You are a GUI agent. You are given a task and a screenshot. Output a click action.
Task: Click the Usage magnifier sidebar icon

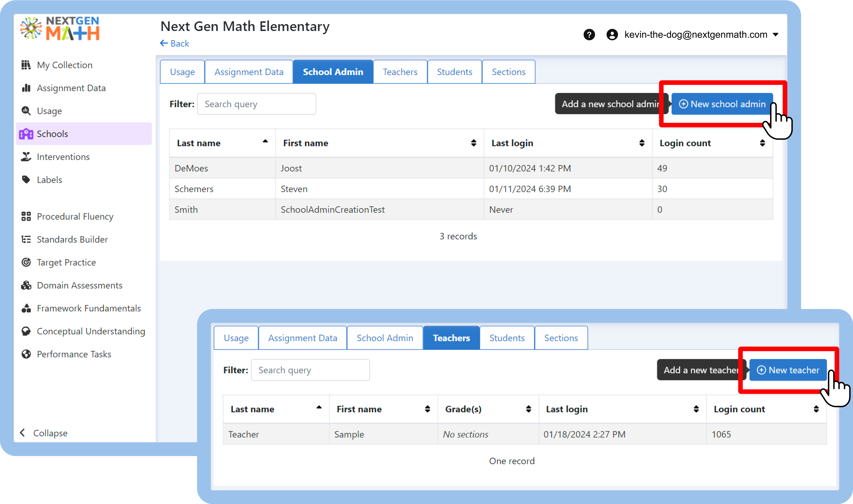coord(26,111)
